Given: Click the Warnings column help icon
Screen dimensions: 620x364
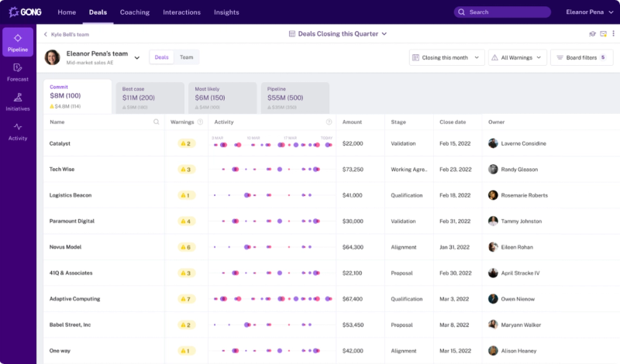Looking at the screenshot, I should tap(200, 122).
